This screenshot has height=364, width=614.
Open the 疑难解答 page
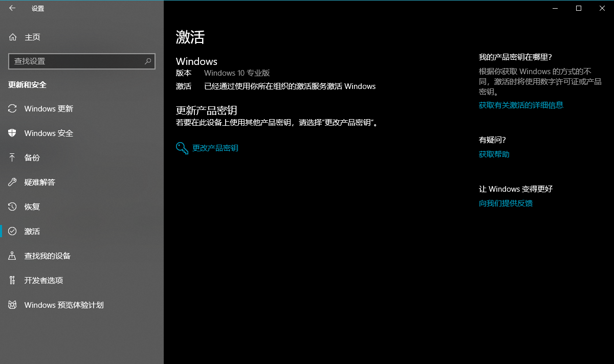click(x=82, y=183)
